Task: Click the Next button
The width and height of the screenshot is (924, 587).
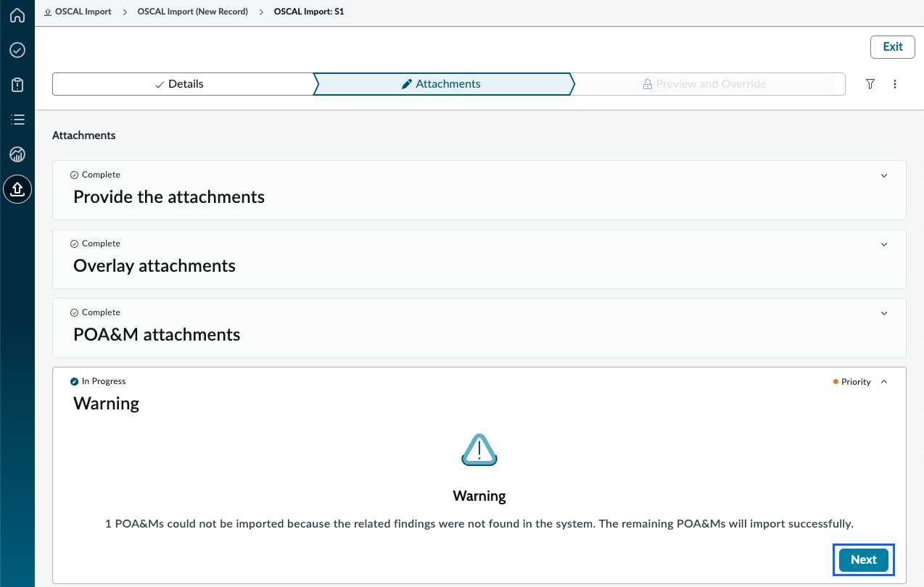Action: coord(864,559)
